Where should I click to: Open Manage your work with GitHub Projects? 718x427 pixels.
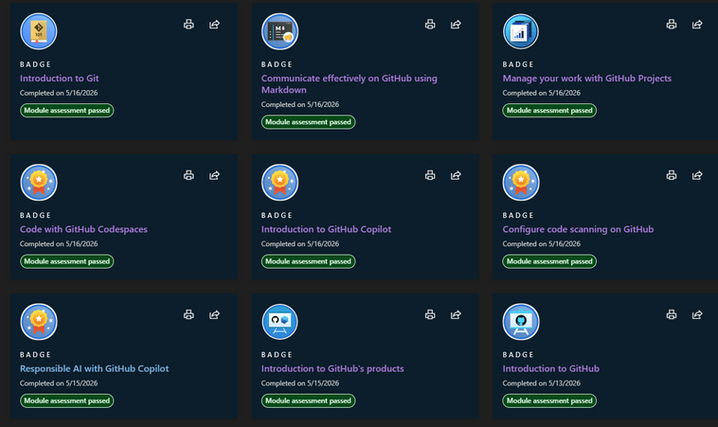coord(587,78)
